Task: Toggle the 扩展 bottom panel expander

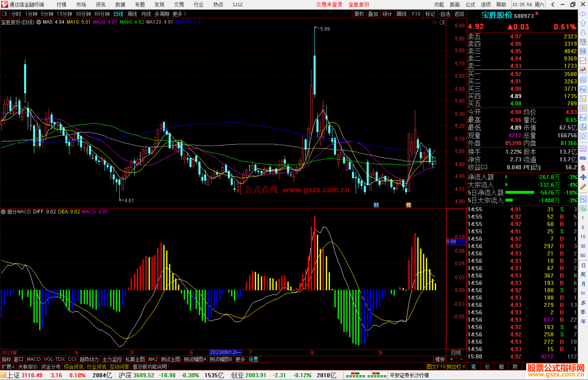Action: coord(8,367)
